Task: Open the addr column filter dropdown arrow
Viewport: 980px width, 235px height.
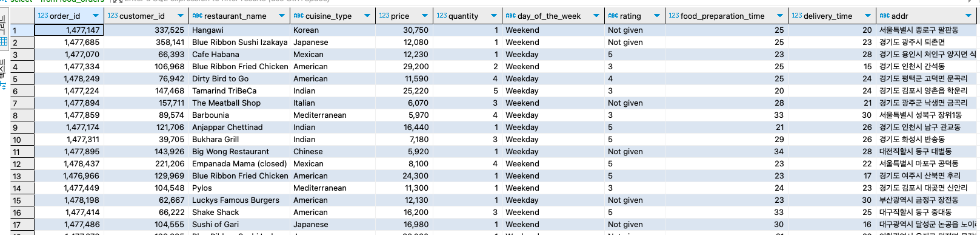Action: 968,16
